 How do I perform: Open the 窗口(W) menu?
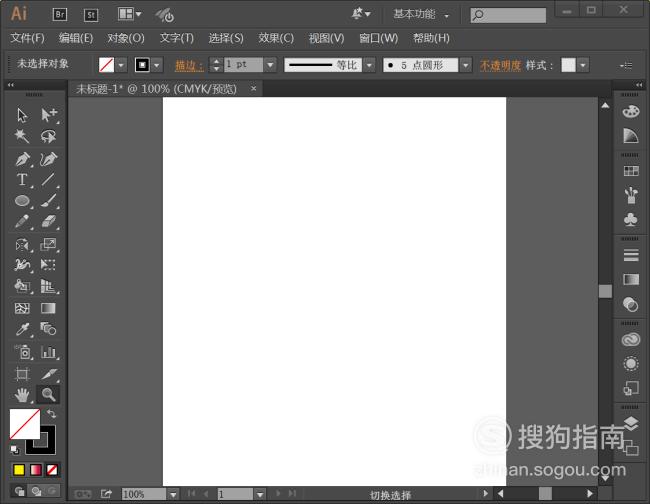378,38
